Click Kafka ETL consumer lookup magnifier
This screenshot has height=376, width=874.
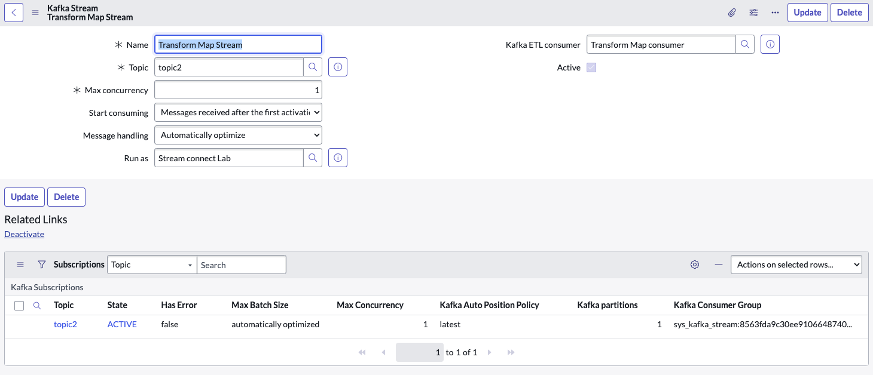coord(745,45)
